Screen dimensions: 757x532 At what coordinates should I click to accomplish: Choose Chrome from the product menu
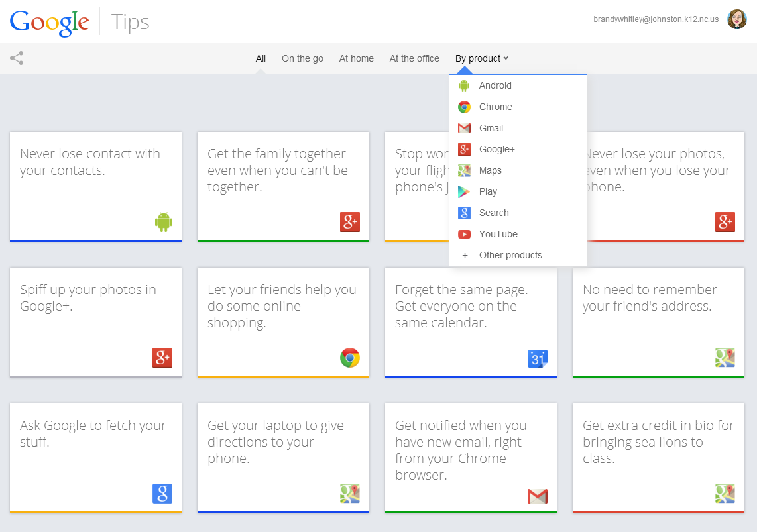click(518, 107)
